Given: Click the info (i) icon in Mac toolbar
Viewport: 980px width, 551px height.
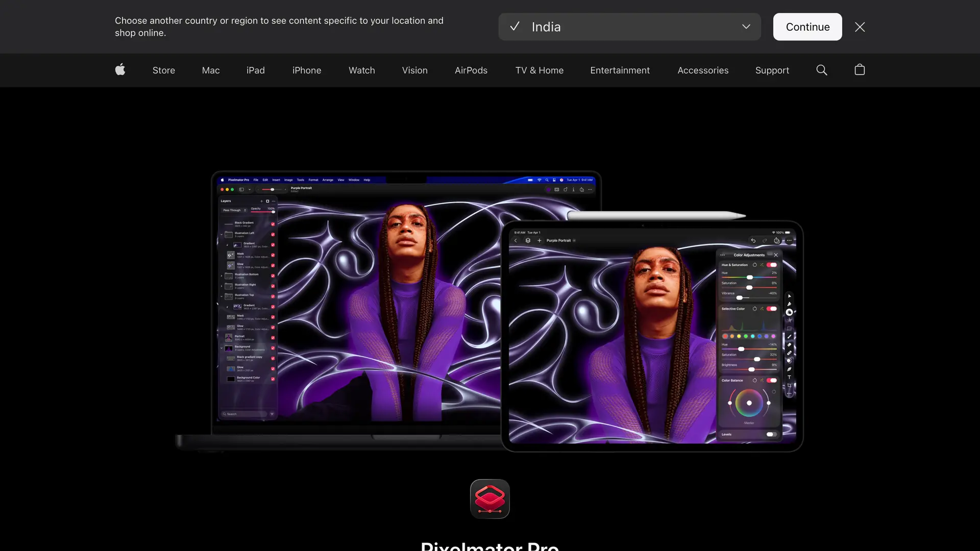Looking at the screenshot, I should (x=573, y=189).
